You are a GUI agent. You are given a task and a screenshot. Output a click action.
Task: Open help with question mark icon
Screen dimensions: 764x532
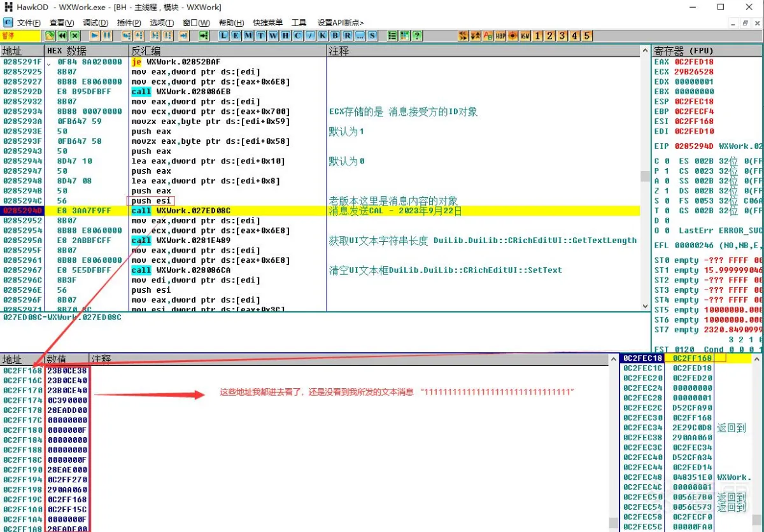[417, 36]
